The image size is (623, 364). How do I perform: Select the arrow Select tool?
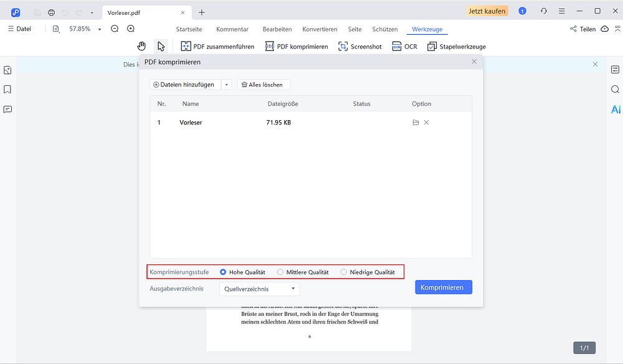point(161,47)
